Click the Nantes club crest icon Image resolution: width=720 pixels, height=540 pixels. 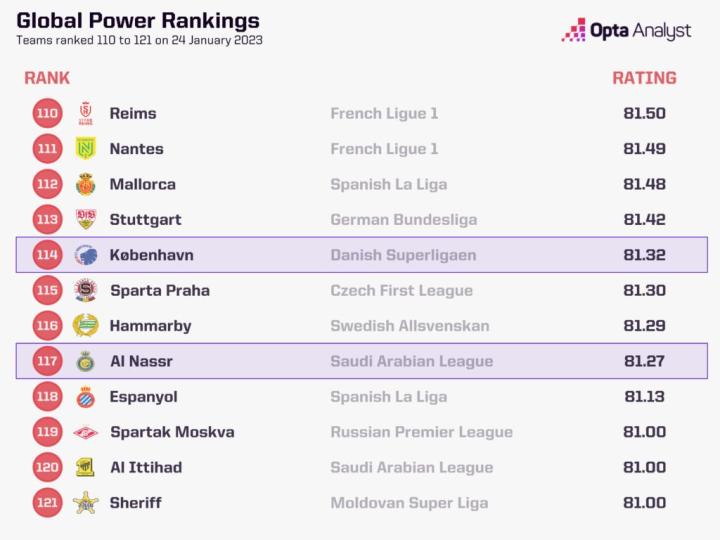(85, 149)
